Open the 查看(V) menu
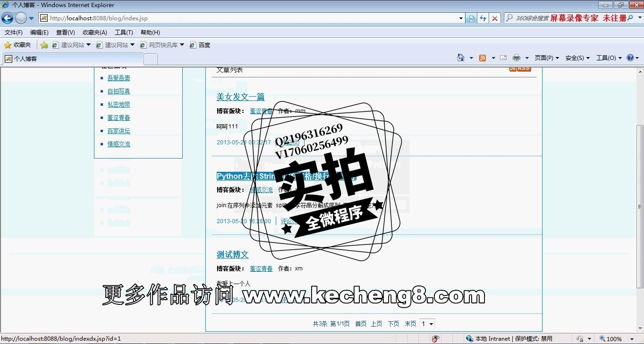 [x=65, y=33]
